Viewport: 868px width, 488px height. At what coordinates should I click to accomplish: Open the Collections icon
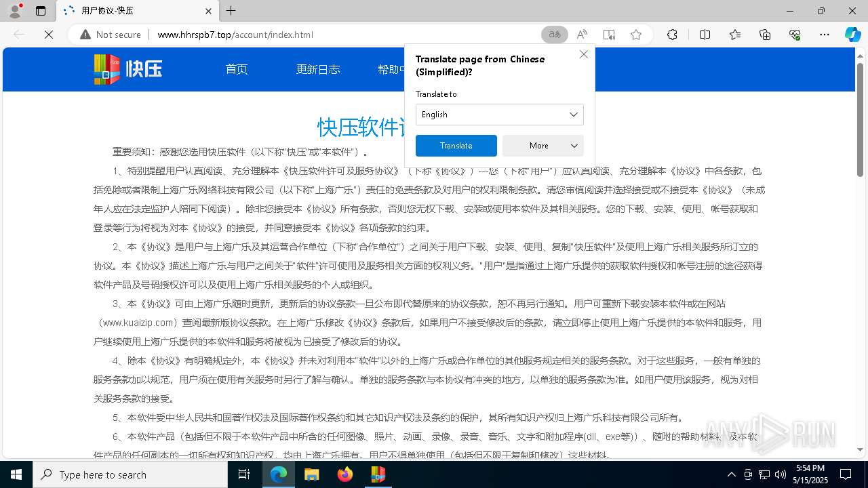[765, 35]
